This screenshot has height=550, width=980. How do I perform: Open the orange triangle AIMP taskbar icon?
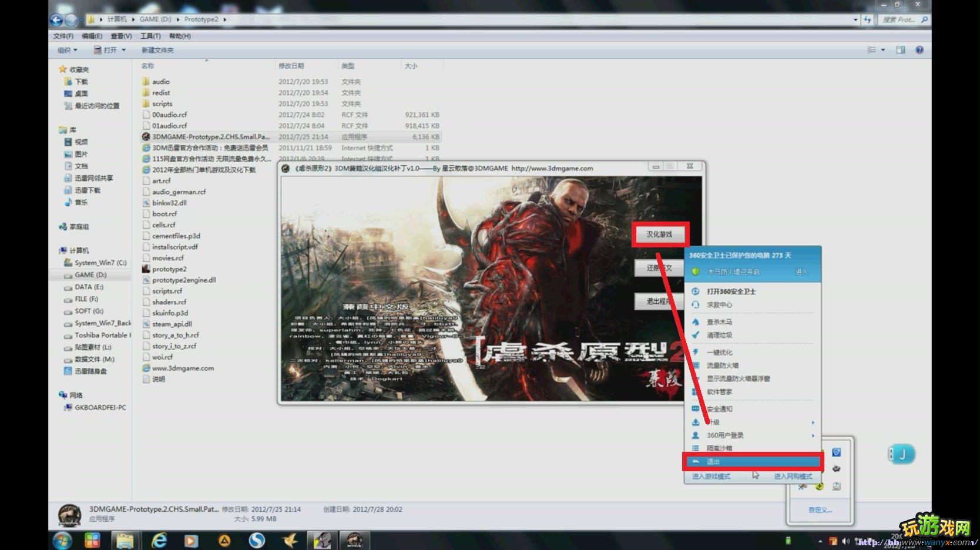[x=224, y=540]
